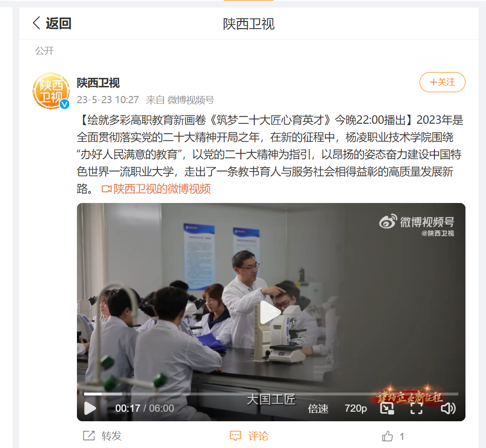Follow the account with +关注 button
This screenshot has width=486, height=448.
[443, 82]
